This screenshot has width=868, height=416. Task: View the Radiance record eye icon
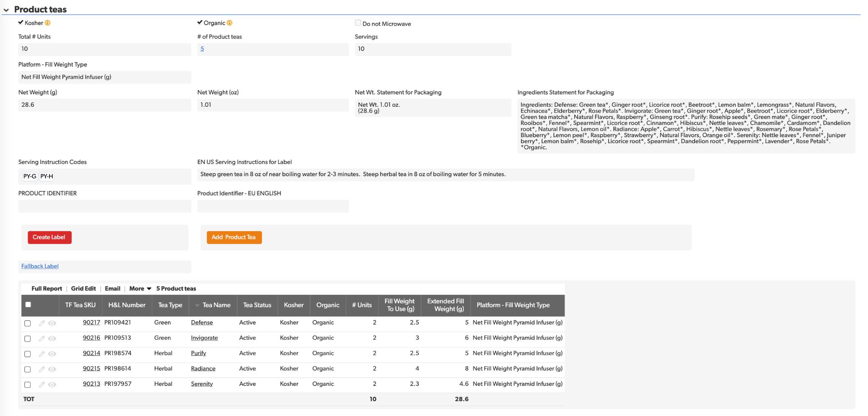click(x=52, y=369)
